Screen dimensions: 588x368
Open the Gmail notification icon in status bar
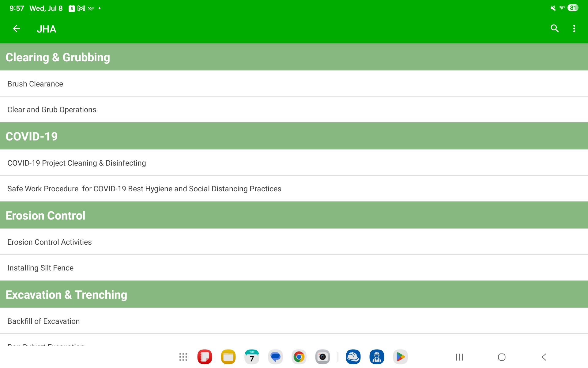click(x=81, y=9)
